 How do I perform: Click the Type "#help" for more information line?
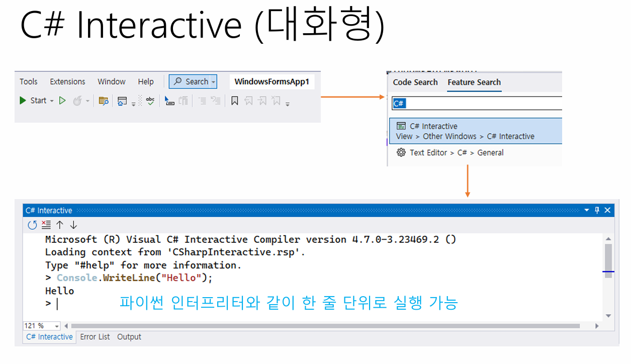coord(143,265)
